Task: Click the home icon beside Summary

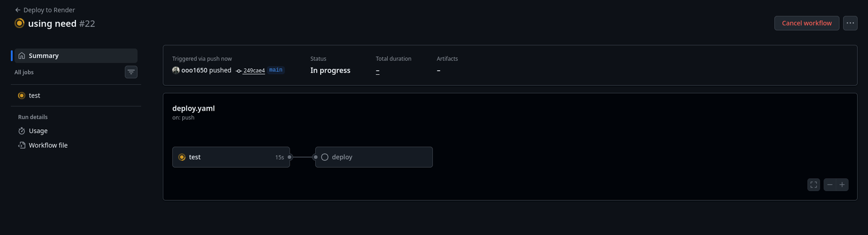Action: click(x=22, y=56)
